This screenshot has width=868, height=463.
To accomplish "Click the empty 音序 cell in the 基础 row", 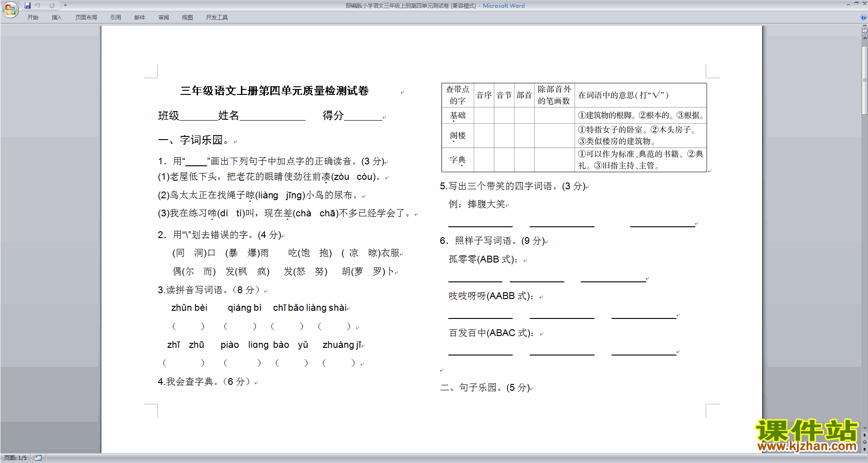I will point(484,116).
